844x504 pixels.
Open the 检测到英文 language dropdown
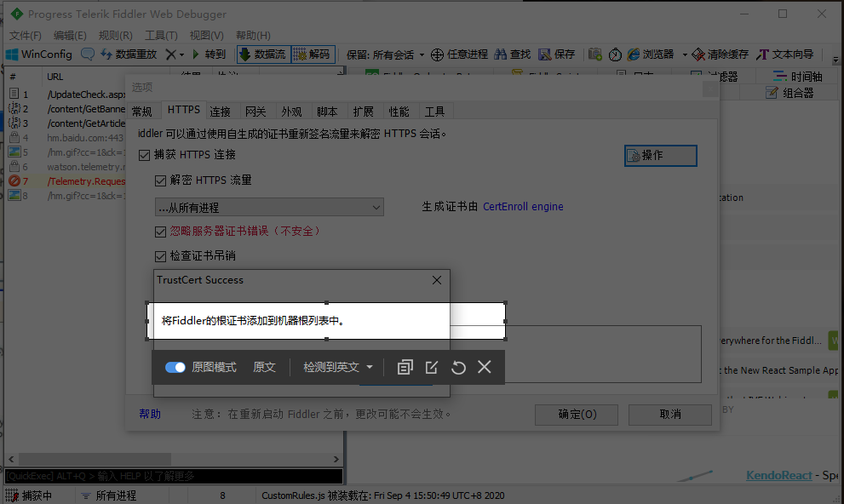pyautogui.click(x=337, y=367)
